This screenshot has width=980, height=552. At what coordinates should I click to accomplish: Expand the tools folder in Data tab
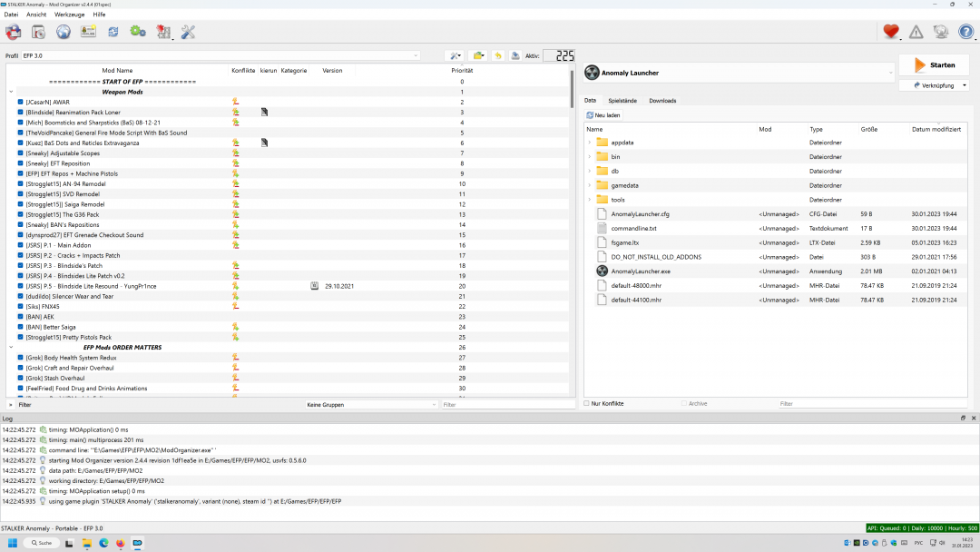tap(590, 200)
